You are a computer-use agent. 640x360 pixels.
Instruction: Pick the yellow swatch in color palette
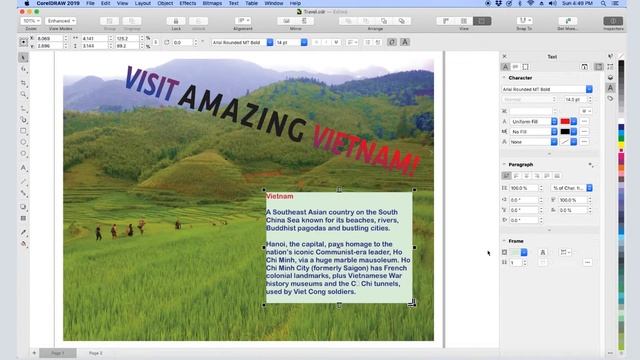621,145
